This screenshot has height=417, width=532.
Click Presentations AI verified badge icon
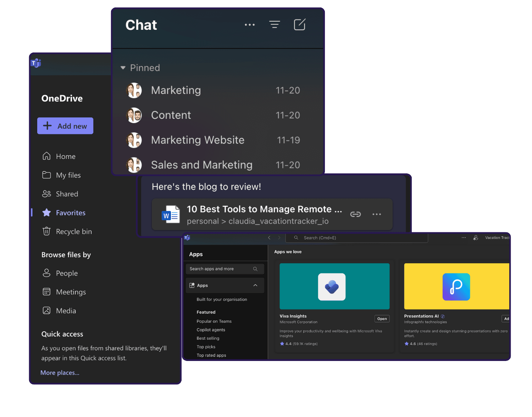tap(443, 316)
